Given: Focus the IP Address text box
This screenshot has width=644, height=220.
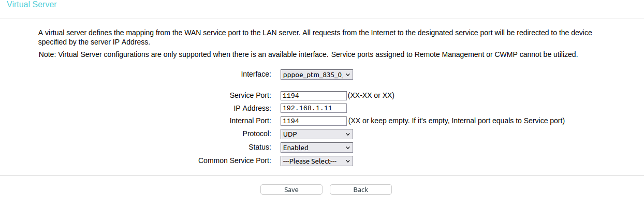Looking at the screenshot, I should pos(313,108).
